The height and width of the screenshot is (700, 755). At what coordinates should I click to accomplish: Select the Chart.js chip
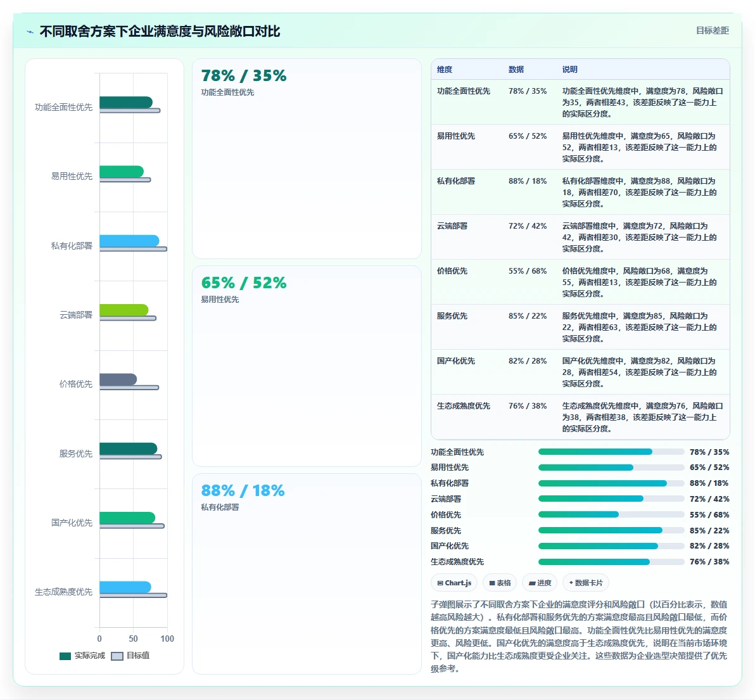point(454,583)
